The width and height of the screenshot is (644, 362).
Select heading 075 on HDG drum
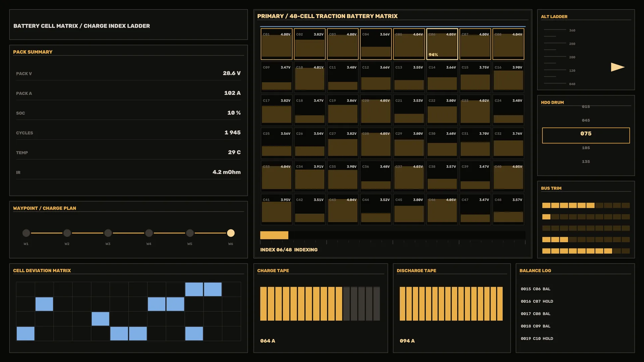tap(586, 135)
